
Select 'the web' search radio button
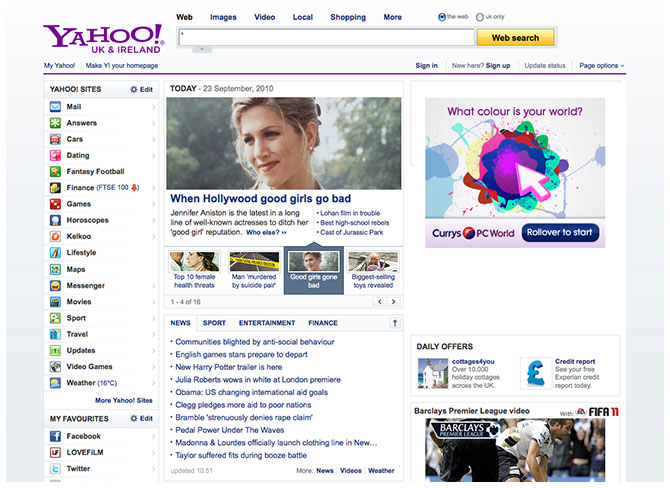coord(442,17)
